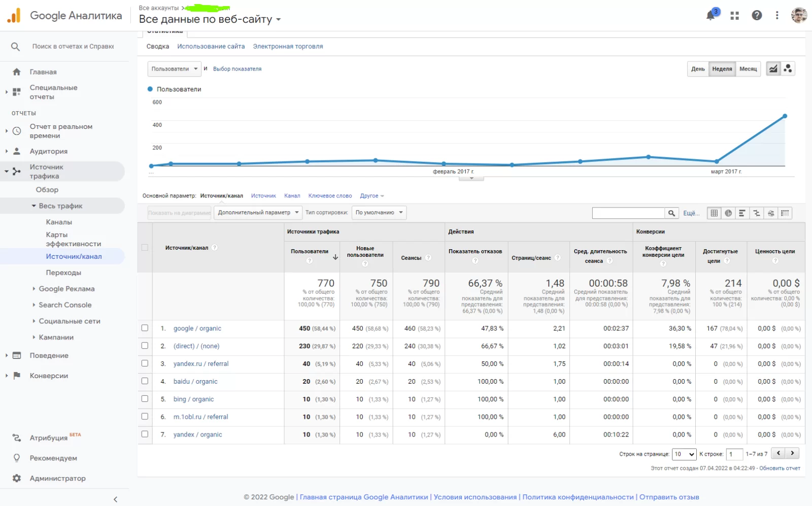
Task: Select the pie chart percentage view
Action: (x=728, y=213)
